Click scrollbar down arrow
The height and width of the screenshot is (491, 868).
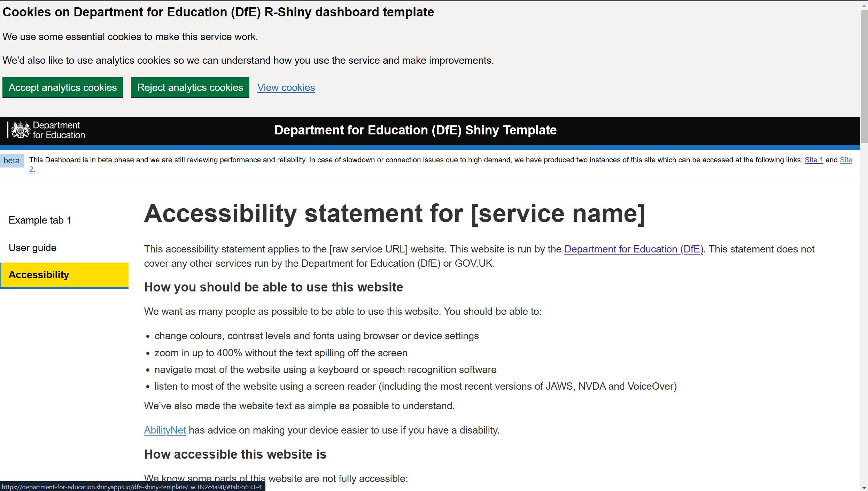tap(864, 488)
